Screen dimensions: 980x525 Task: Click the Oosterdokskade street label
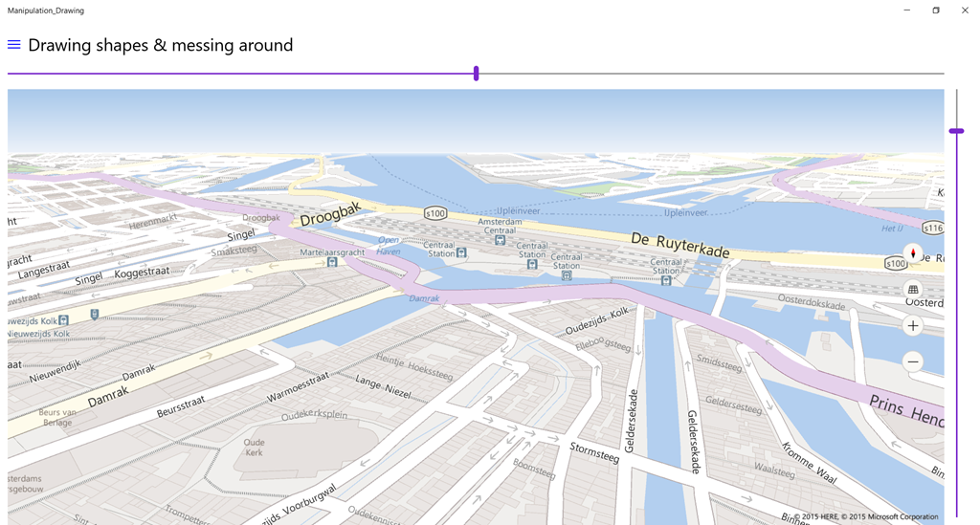812,302
